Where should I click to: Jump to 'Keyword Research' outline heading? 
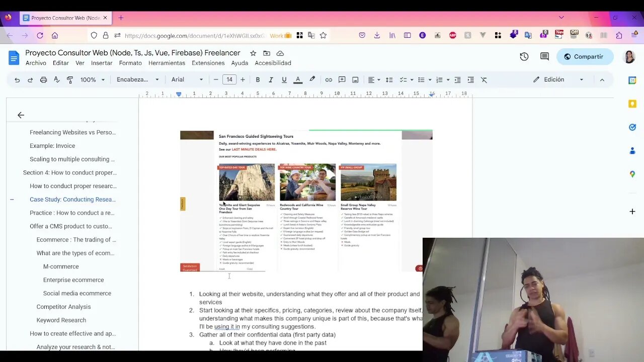61,320
